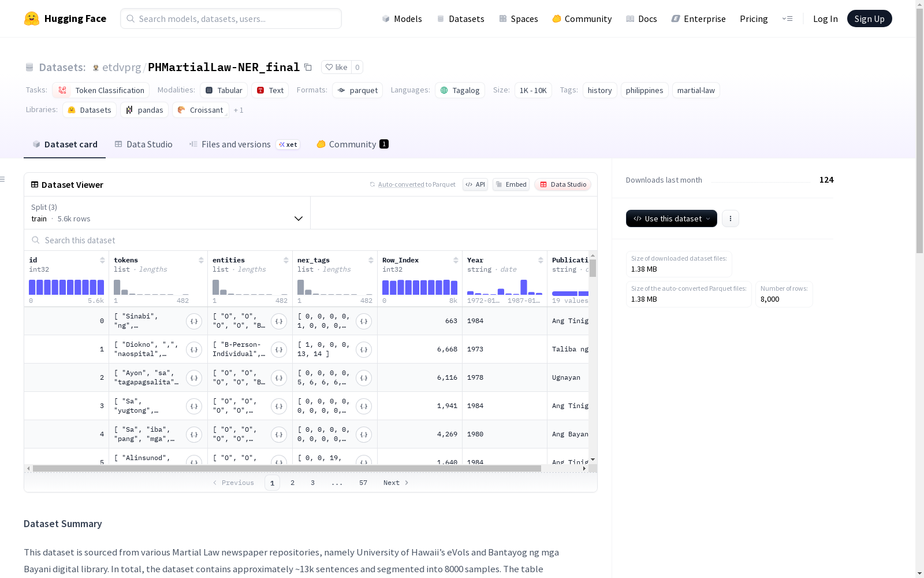Open Docs in top navigation

pos(642,18)
